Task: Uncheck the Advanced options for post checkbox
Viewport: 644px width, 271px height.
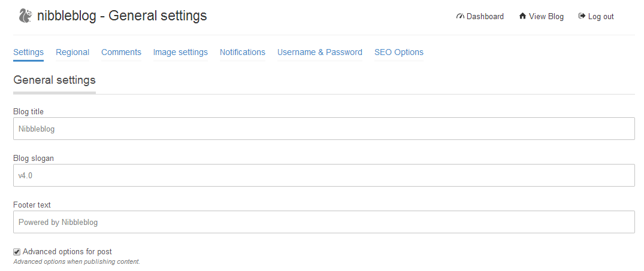Action: pyautogui.click(x=17, y=252)
